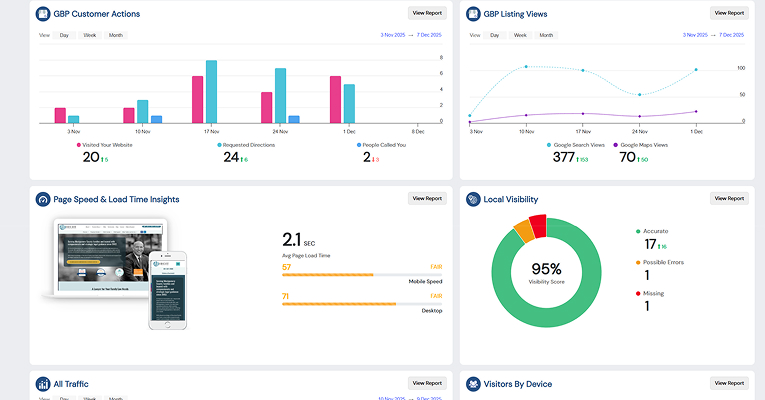Click the All Traffic bar chart icon
This screenshot has height=400, width=765.
[x=43, y=383]
